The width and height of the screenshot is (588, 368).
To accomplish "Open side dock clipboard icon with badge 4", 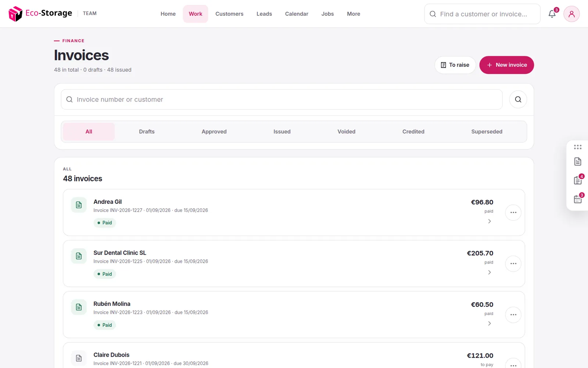I will [x=578, y=180].
